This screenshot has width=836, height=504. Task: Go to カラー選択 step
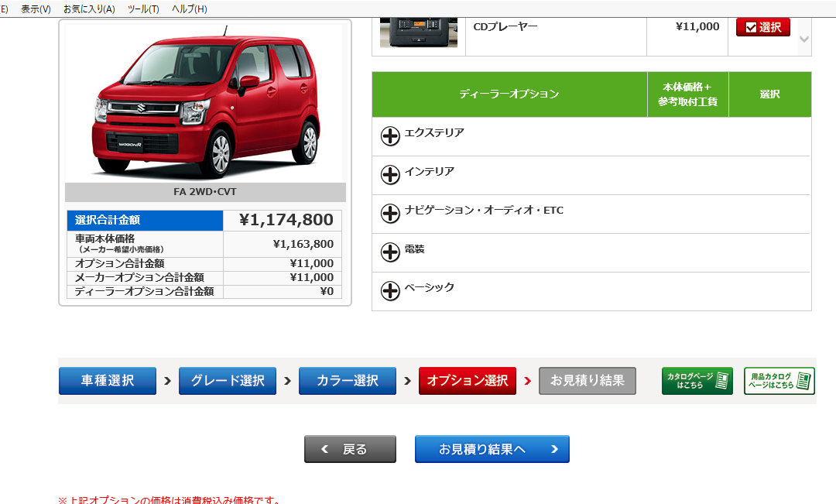[348, 381]
